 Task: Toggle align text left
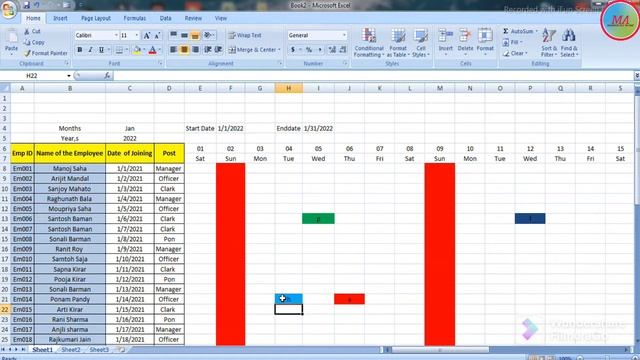coord(173,50)
